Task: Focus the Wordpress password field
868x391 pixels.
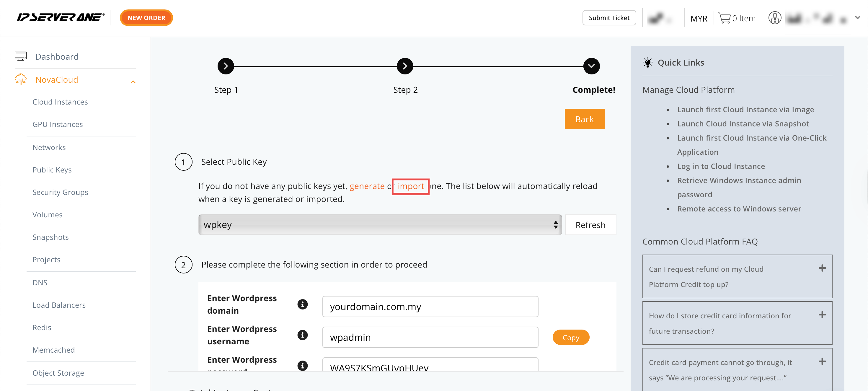Action: [x=430, y=365]
